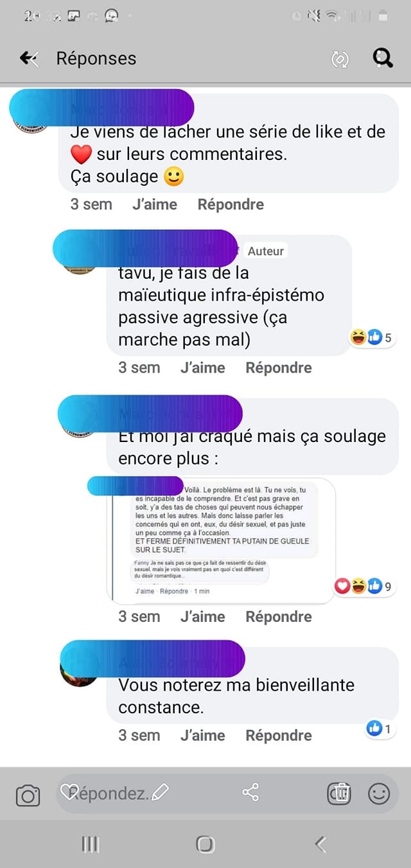Like the 'Ça soulage' comment with J'aime

[x=155, y=204]
